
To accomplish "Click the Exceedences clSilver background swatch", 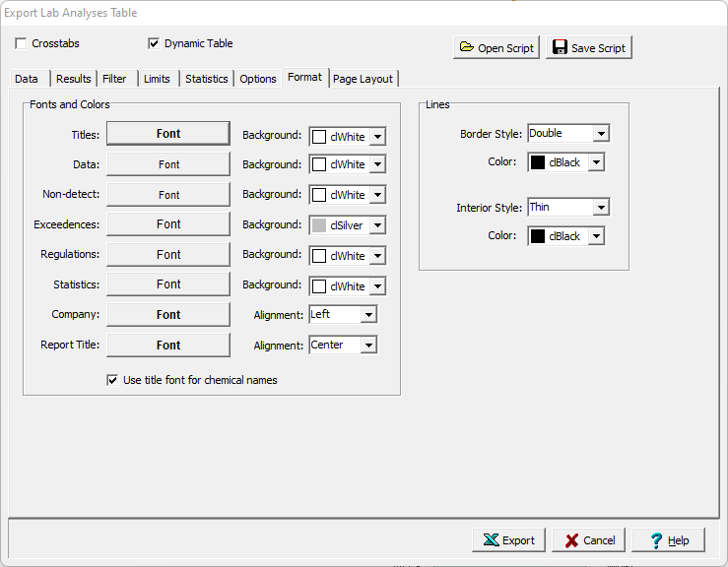I will point(319,225).
